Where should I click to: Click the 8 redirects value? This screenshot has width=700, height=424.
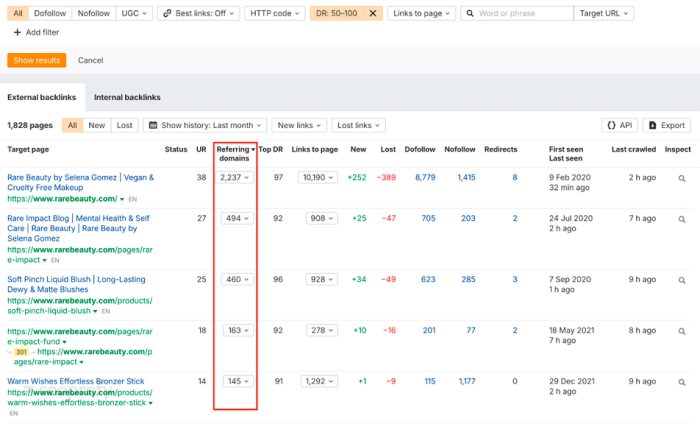pos(515,178)
